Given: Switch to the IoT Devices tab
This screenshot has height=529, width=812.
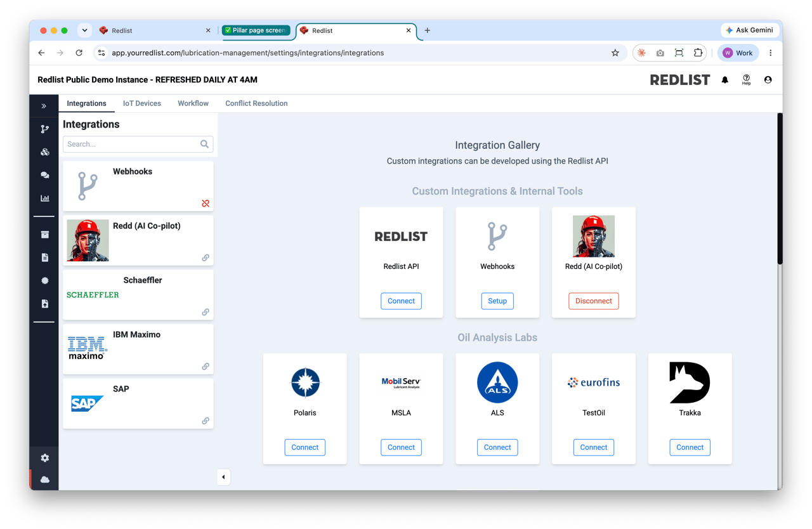Looking at the screenshot, I should [142, 103].
